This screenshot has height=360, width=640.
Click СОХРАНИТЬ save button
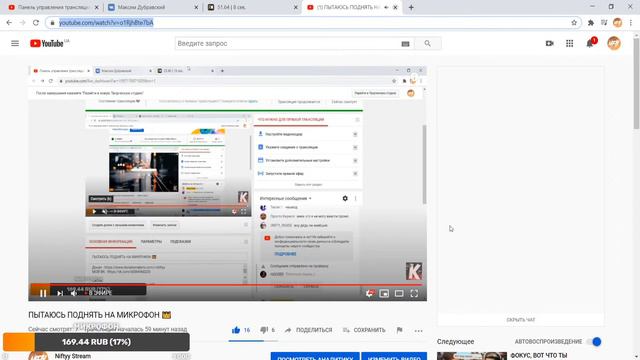(364, 330)
